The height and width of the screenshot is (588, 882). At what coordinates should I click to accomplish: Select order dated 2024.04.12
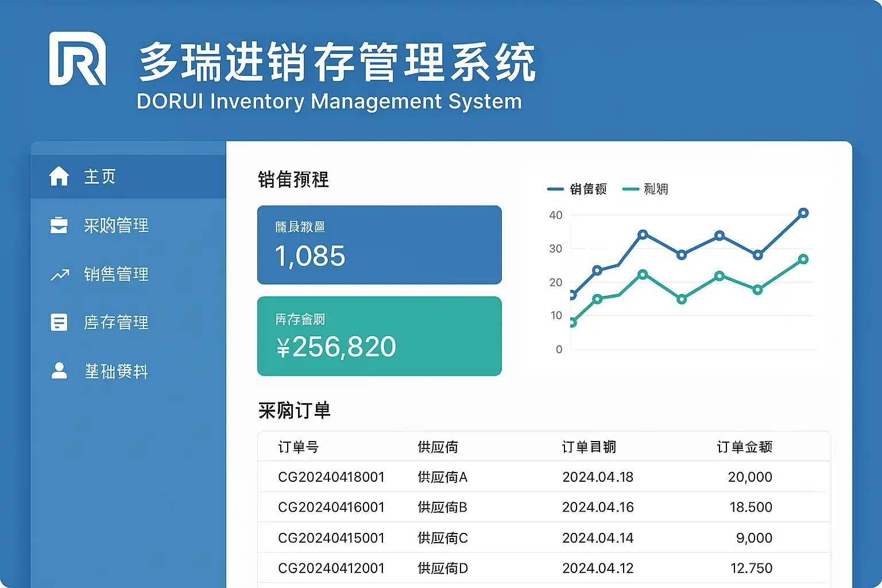597,568
